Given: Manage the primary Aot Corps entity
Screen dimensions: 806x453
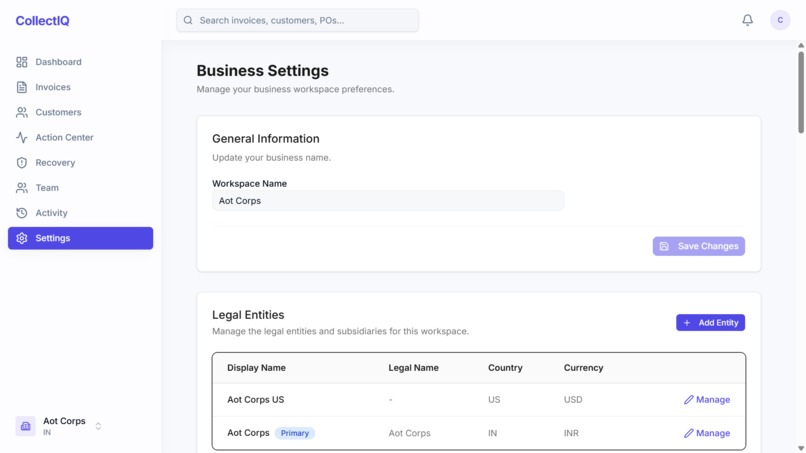Looking at the screenshot, I should pyautogui.click(x=707, y=433).
